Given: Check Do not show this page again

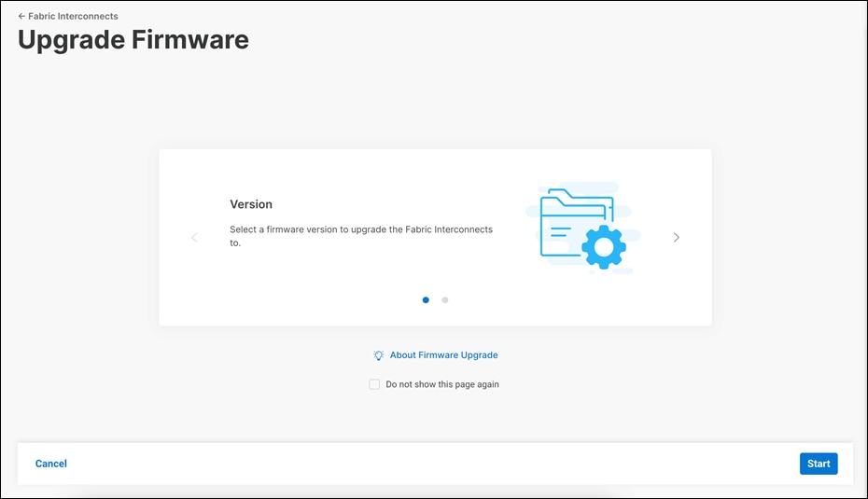Looking at the screenshot, I should coord(374,384).
